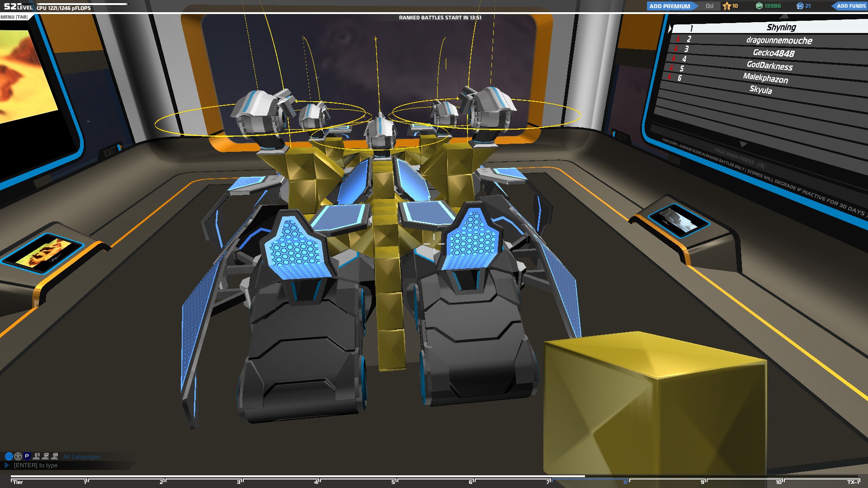
Task: Click the humanoid figure chat icon
Action: pyautogui.click(x=18, y=456)
